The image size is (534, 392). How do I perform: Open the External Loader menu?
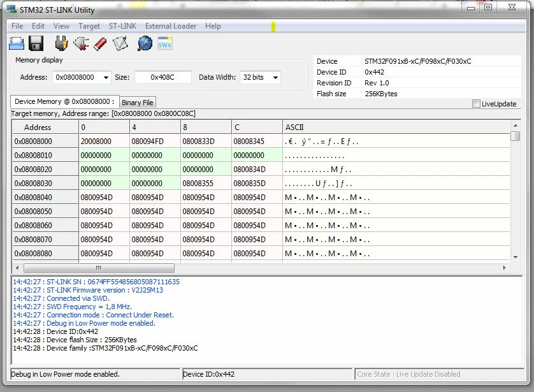pyautogui.click(x=171, y=26)
